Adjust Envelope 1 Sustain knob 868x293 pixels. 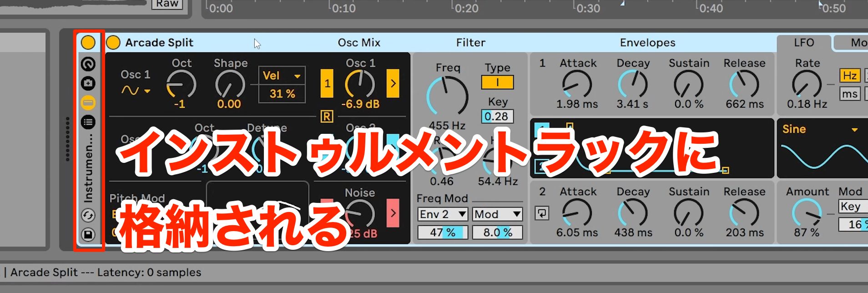coord(689,85)
